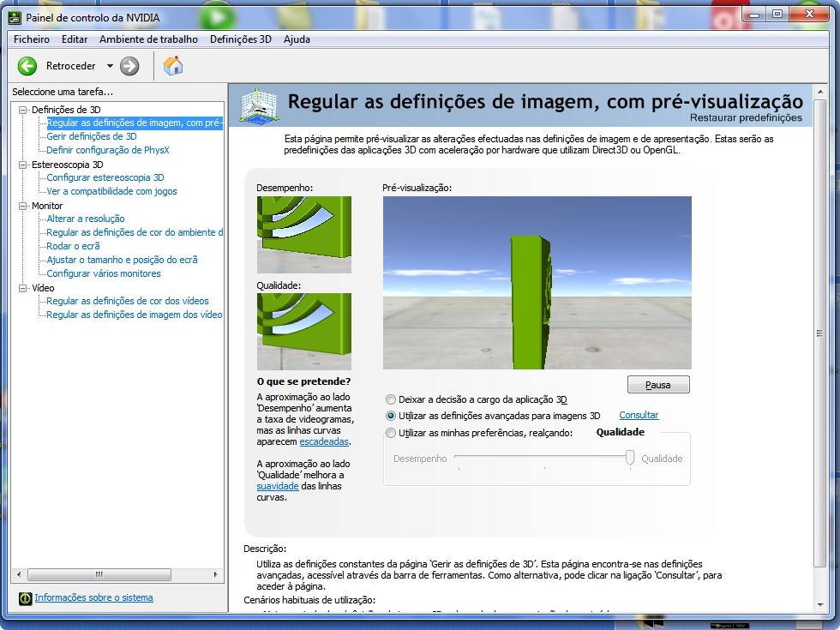This screenshot has height=630, width=840.
Task: Select 'Regular as definições de imagem dos vídeo'
Action: [135, 315]
